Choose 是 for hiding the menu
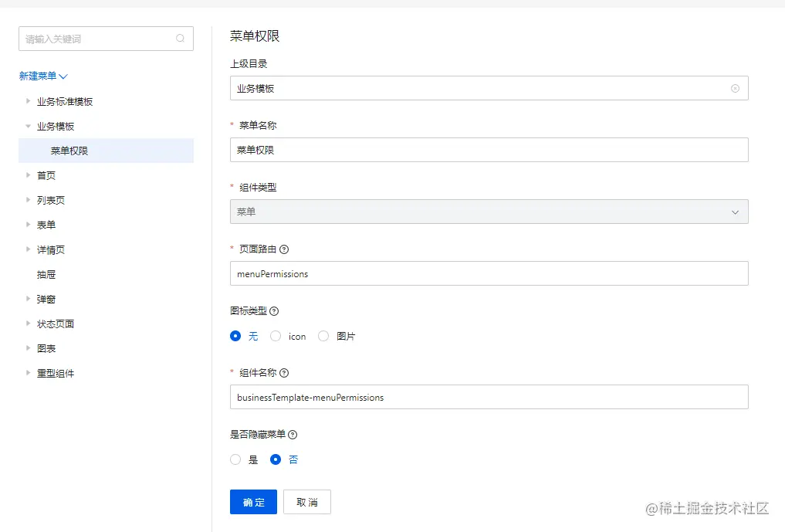The height and width of the screenshot is (532, 785). coord(235,459)
